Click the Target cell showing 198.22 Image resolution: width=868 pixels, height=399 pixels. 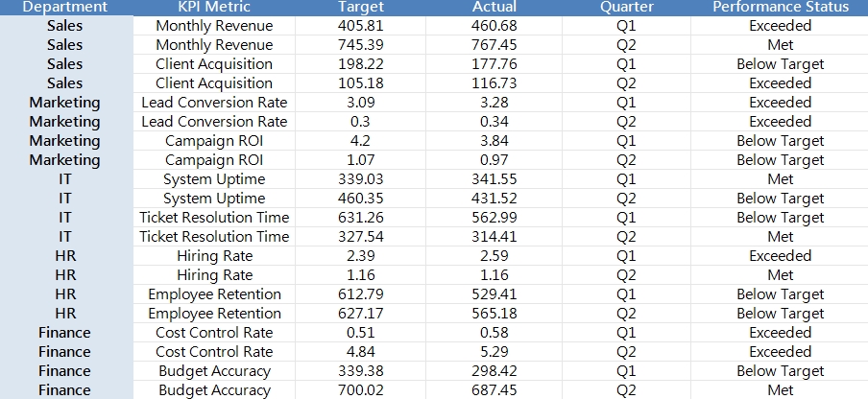point(361,64)
